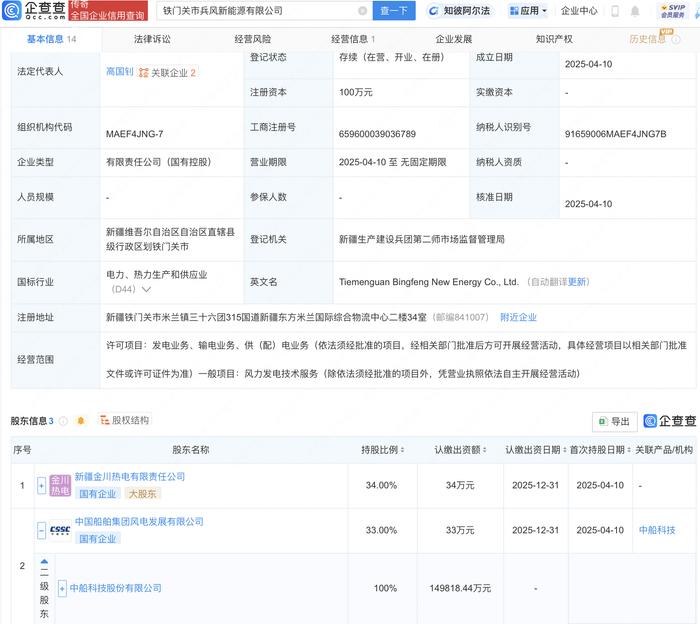This screenshot has width=700, height=624.
Task: Switch to the 法律诉讼 tab
Action: (152, 39)
